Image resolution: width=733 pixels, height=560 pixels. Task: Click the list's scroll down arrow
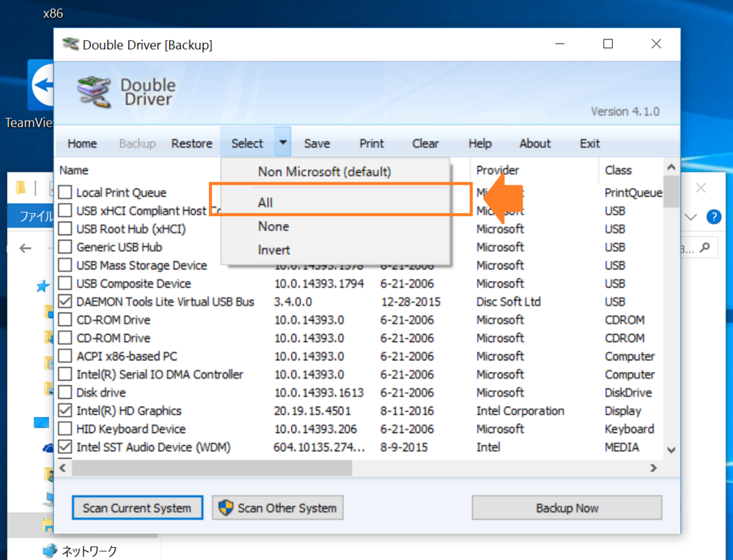coord(671,451)
